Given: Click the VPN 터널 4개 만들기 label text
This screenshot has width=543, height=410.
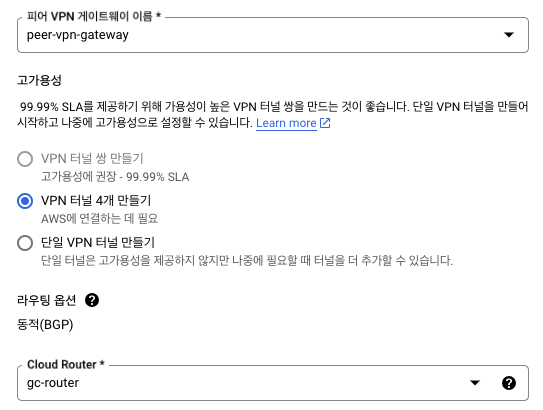Looking at the screenshot, I should [96, 200].
